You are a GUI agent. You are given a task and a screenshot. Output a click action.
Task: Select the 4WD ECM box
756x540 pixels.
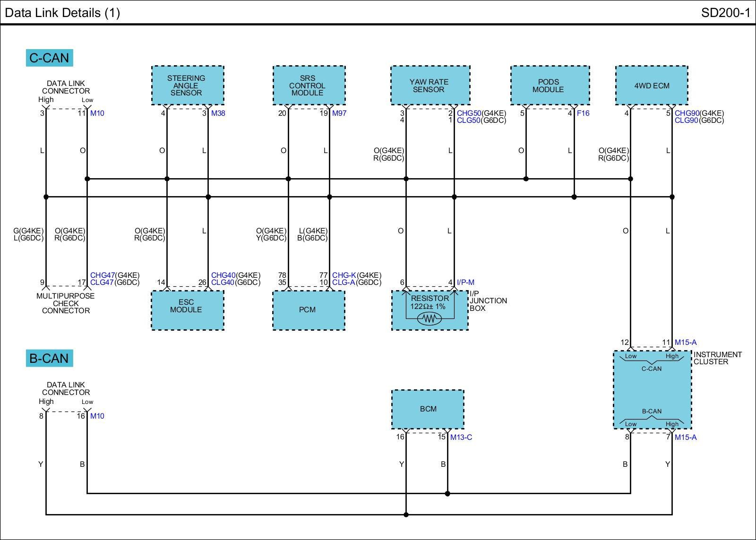click(652, 86)
